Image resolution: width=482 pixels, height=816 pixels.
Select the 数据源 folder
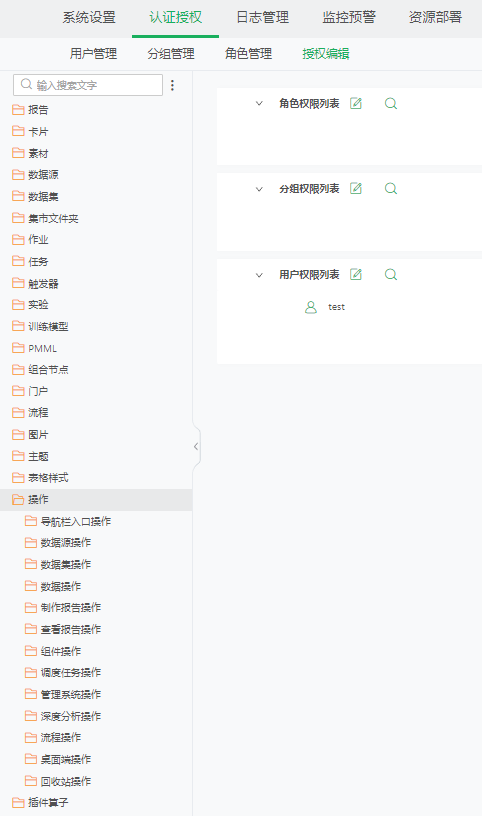[43, 174]
